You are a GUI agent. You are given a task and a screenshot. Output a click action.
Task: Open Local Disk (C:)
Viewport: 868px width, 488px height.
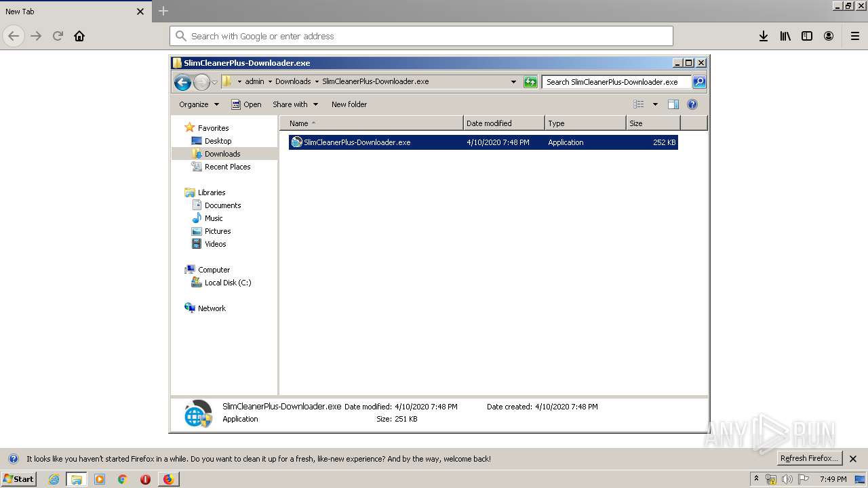click(228, 283)
